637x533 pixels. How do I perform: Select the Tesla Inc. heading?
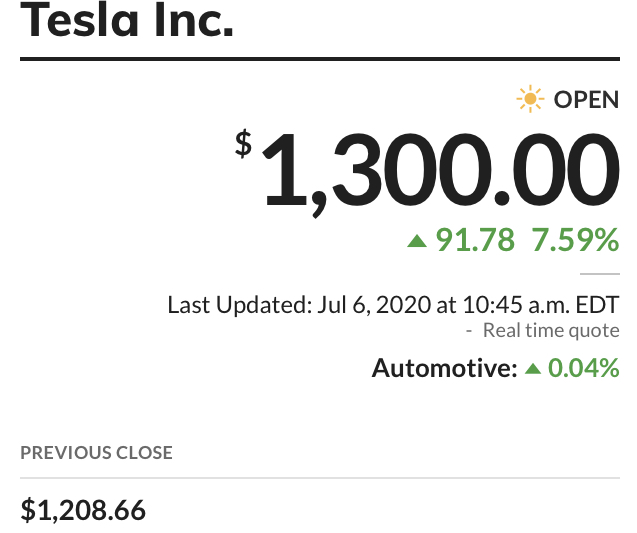[127, 20]
